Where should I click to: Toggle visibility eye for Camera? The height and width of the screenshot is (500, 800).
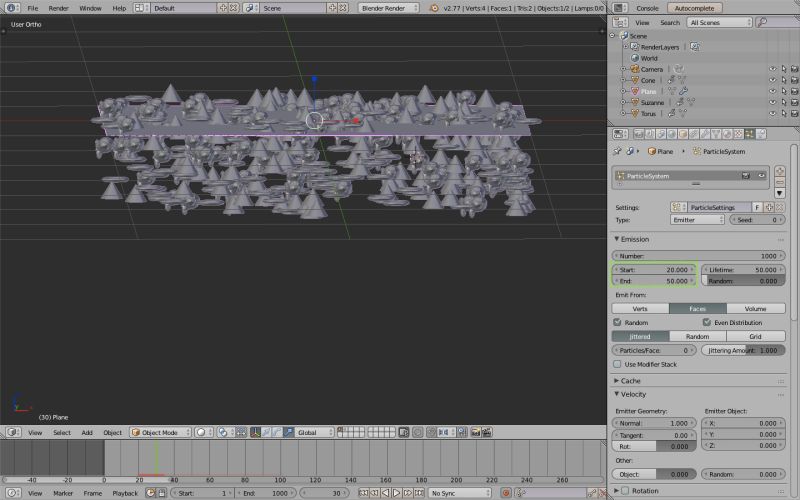[x=772, y=69]
